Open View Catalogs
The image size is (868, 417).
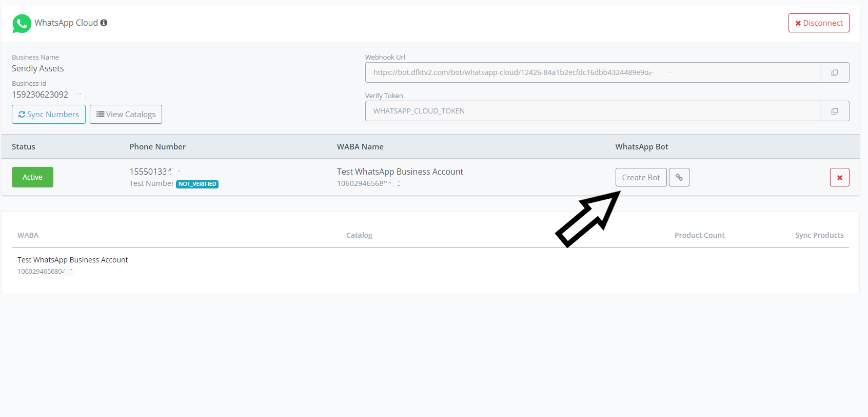click(126, 115)
